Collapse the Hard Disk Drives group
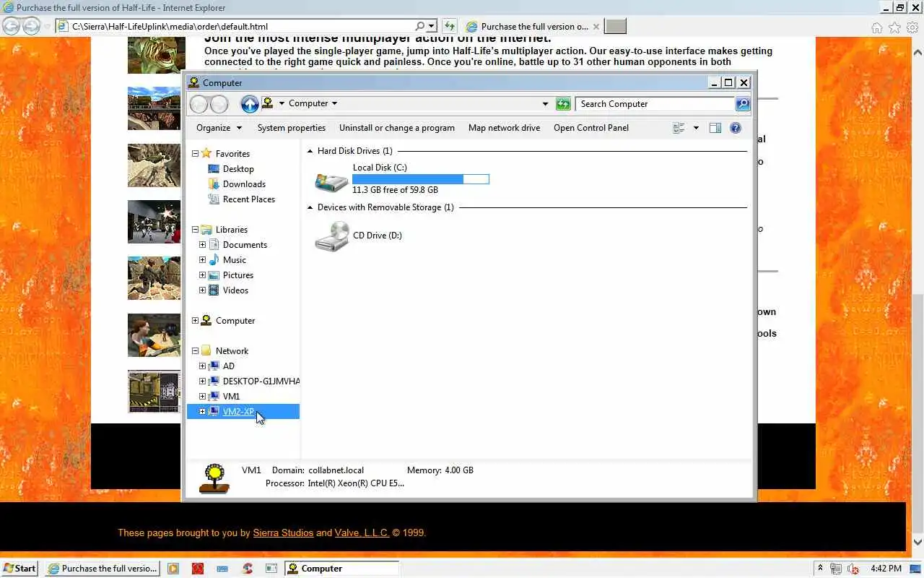Viewport: 924px width, 578px height. click(x=310, y=151)
